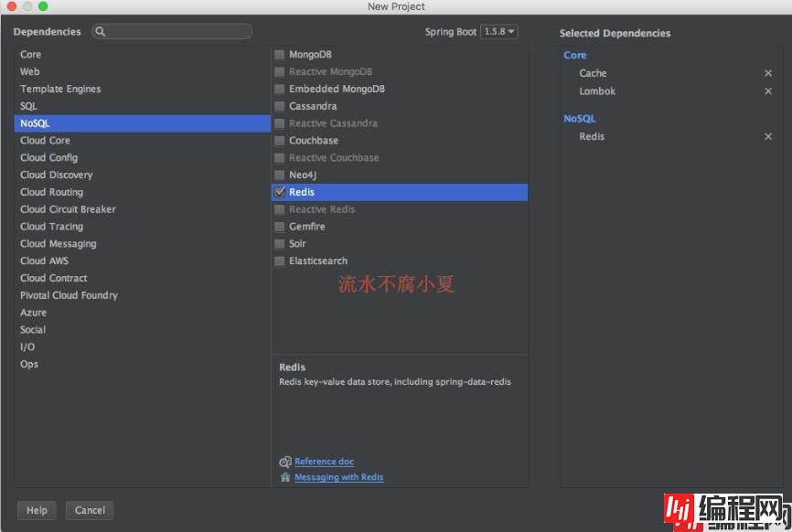Remove Lombok from selected dependencies
Viewport: 792px width, 532px height.
[768, 91]
